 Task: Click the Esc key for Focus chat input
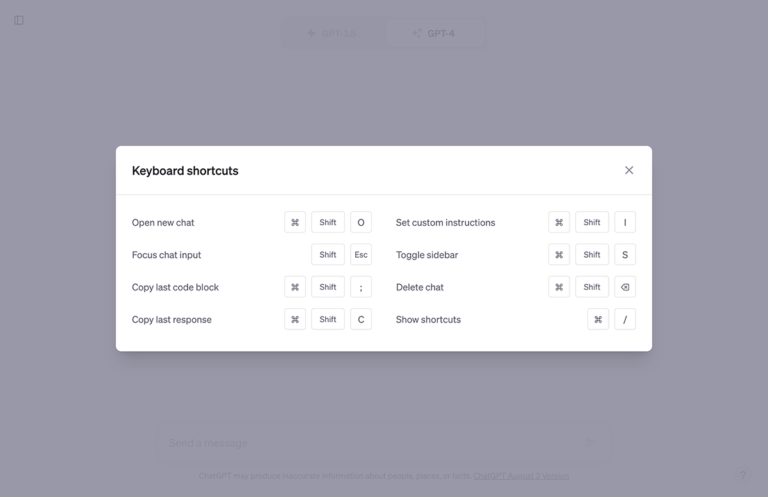[361, 255]
